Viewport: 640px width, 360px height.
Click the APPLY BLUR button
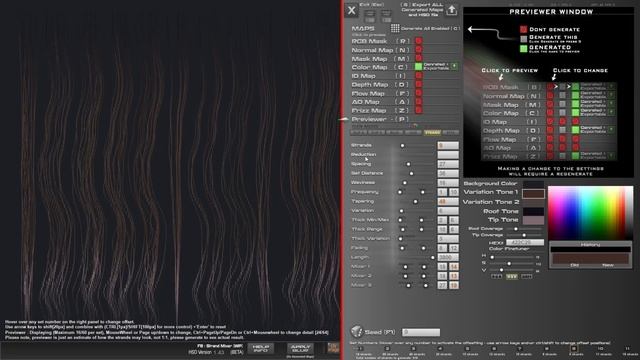(x=300, y=348)
